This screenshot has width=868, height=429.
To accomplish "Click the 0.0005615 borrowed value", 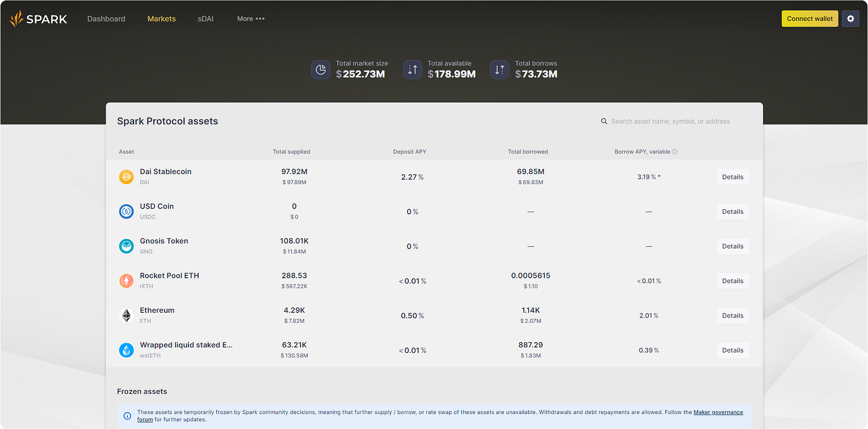I will click(531, 275).
